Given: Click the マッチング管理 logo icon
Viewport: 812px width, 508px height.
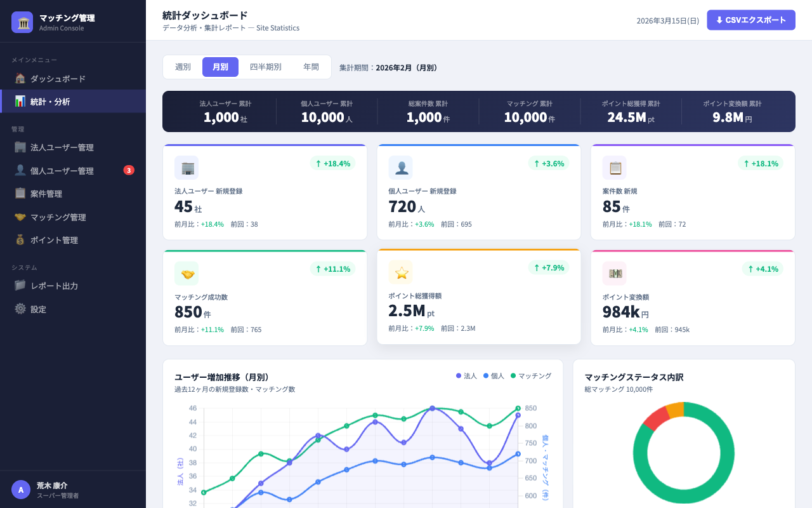Looking at the screenshot, I should tap(22, 22).
